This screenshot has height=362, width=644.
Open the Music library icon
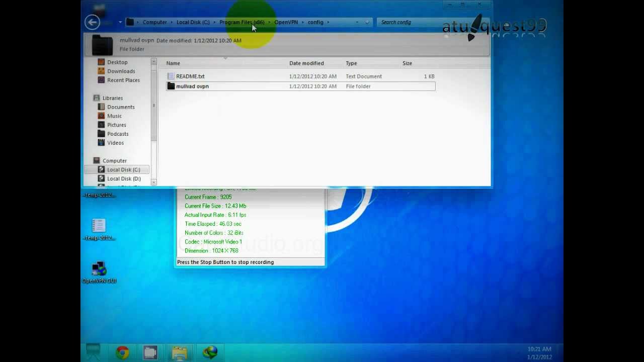click(101, 116)
